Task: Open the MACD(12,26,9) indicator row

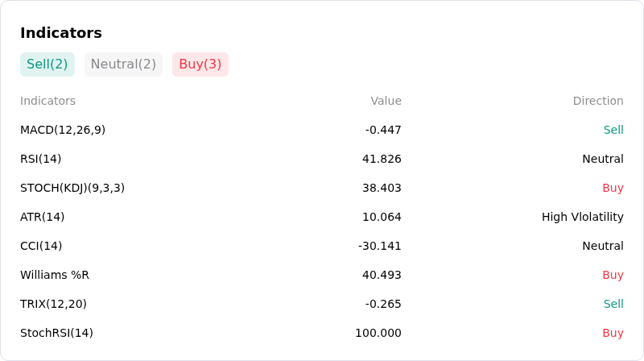Action: pos(321,130)
